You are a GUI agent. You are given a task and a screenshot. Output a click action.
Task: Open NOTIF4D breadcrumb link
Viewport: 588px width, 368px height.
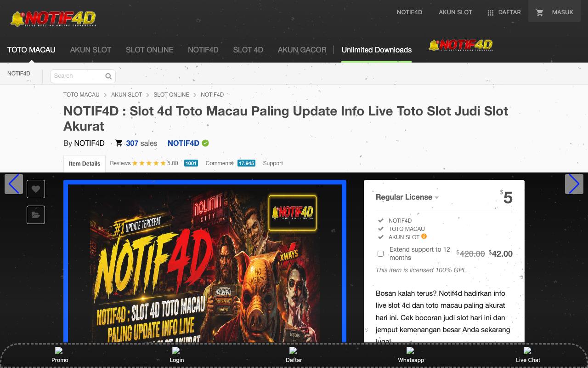212,95
